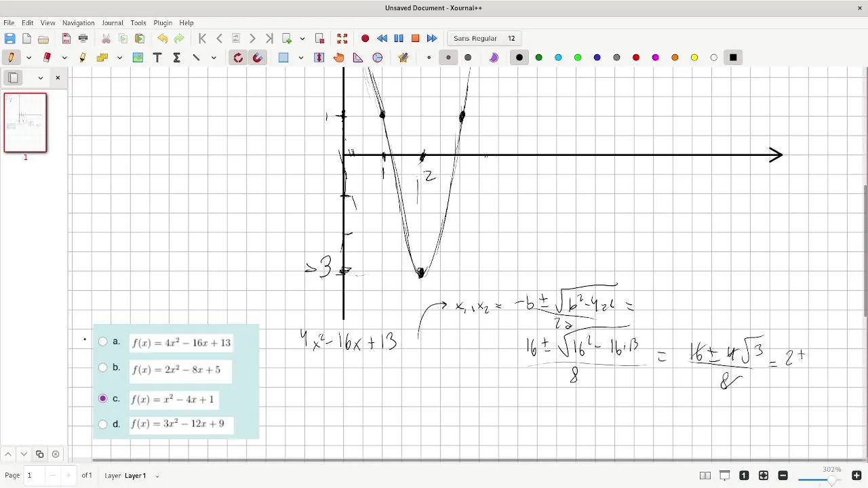Screen dimensions: 868x488
Task: Go to the first page
Action: pyautogui.click(x=203, y=39)
